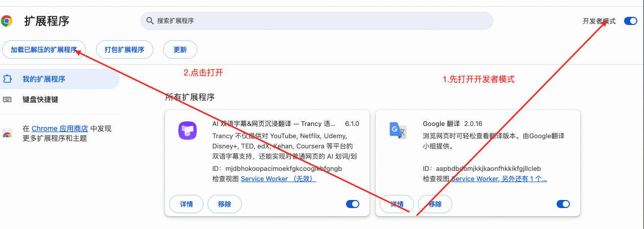The image size is (644, 229).
Task: Click 加载已解压的扩展程序 button
Action: click(44, 49)
